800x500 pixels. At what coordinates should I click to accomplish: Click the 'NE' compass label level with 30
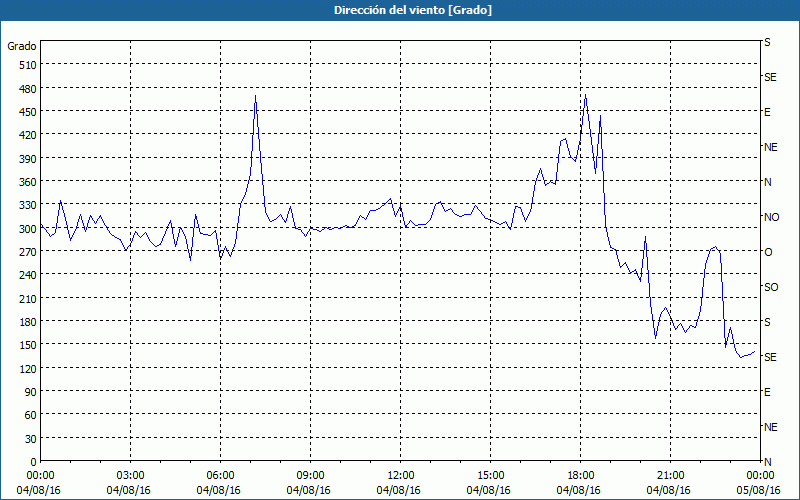pos(771,427)
